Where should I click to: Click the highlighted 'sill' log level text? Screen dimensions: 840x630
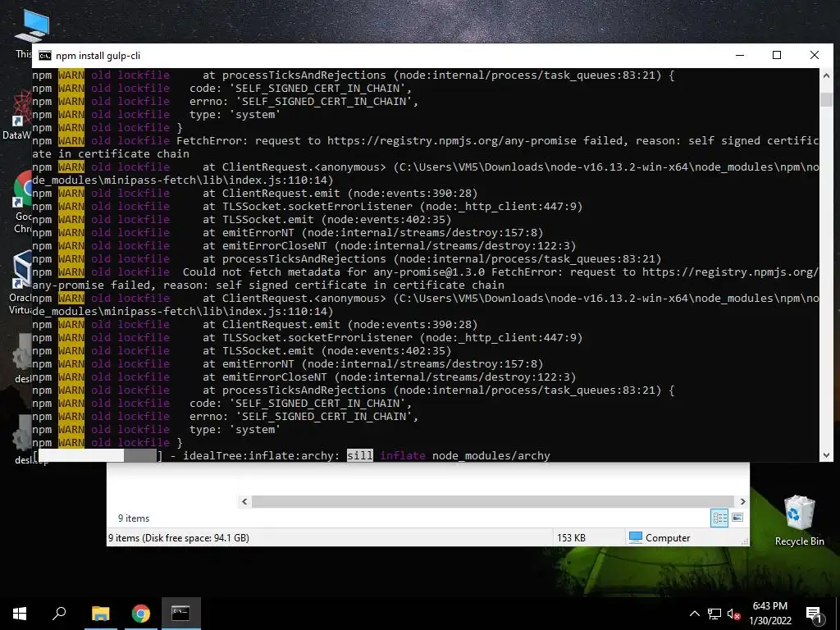[x=359, y=455]
